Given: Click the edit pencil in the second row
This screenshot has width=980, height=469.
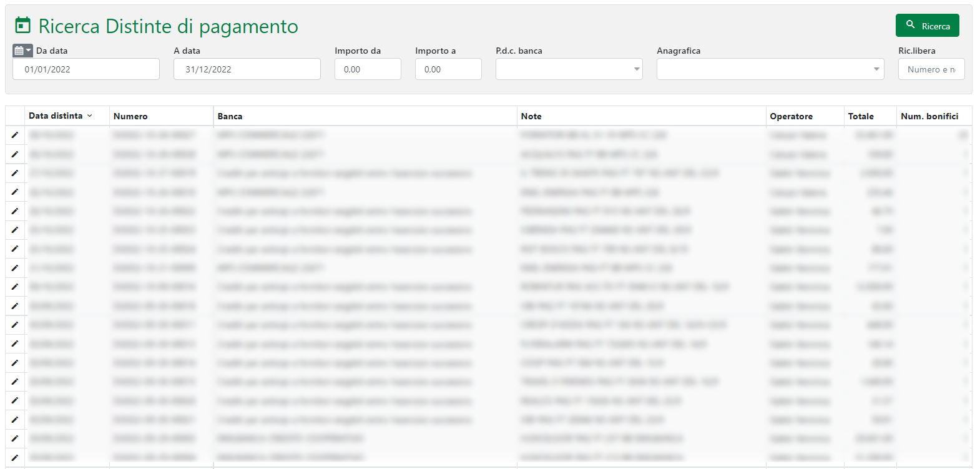Looking at the screenshot, I should [15, 154].
